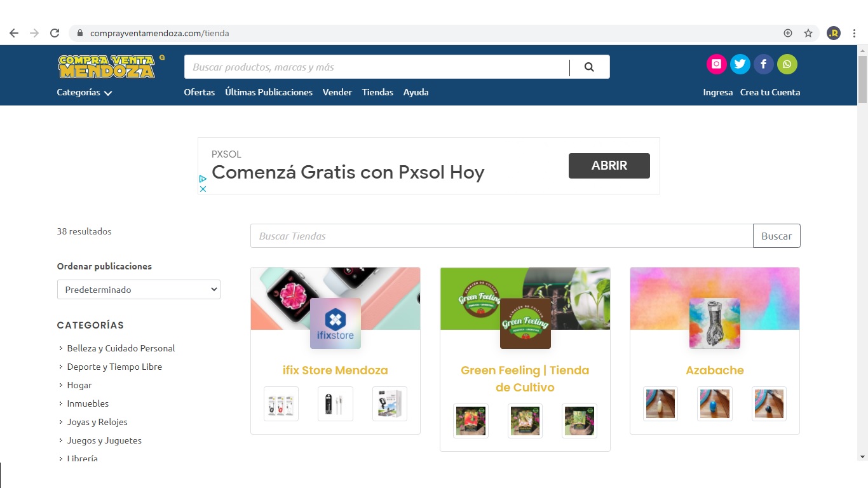Click inside the Buscar Tiendas input field
This screenshot has height=488, width=868.
coord(445,236)
